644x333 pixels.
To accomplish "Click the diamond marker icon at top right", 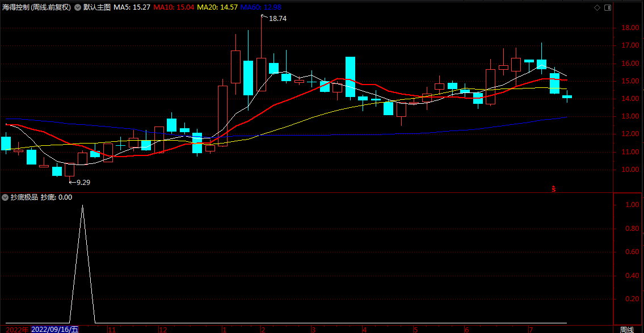I will [x=597, y=7].
